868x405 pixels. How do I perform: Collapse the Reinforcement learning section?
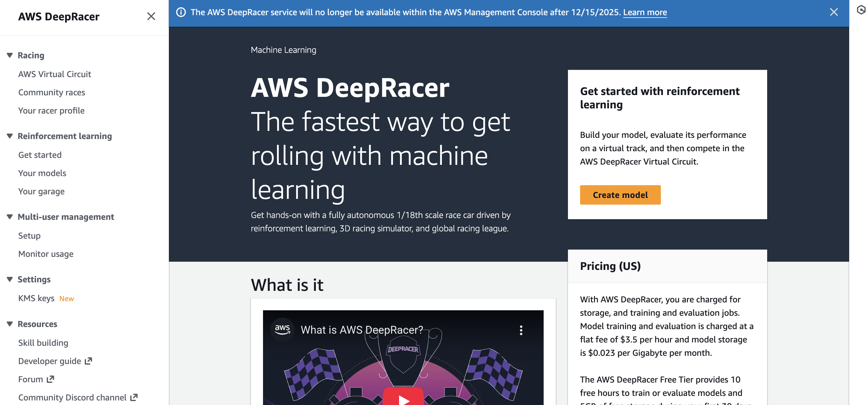pos(10,136)
